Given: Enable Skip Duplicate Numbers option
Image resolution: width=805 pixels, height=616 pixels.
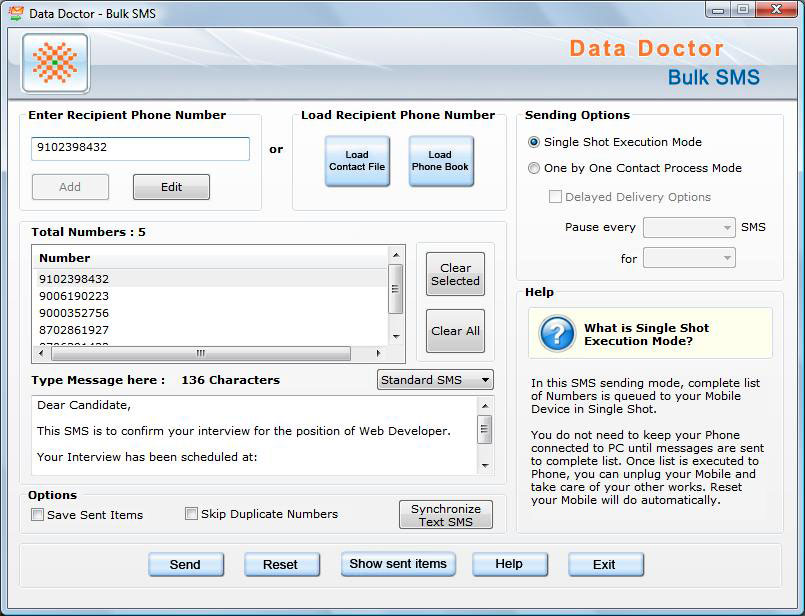Looking at the screenshot, I should click(191, 513).
